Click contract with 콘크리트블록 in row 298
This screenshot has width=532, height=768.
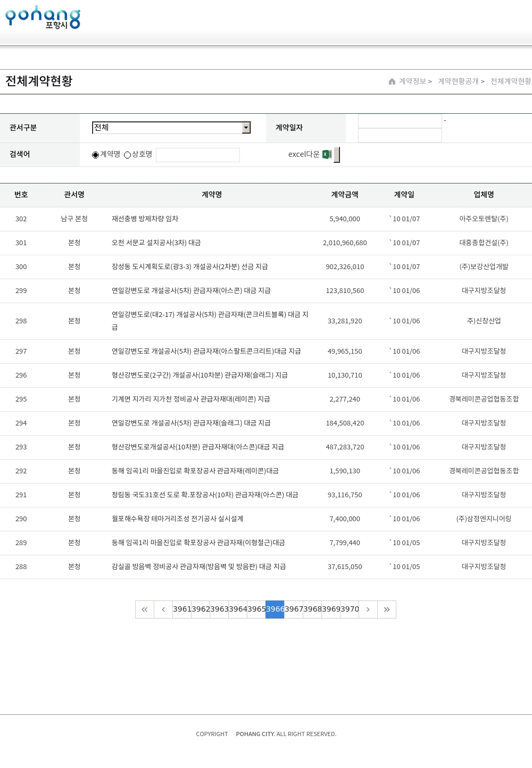click(x=210, y=321)
